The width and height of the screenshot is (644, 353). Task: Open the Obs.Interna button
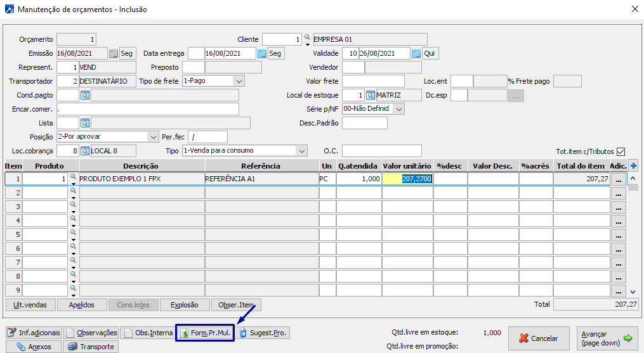pos(148,333)
